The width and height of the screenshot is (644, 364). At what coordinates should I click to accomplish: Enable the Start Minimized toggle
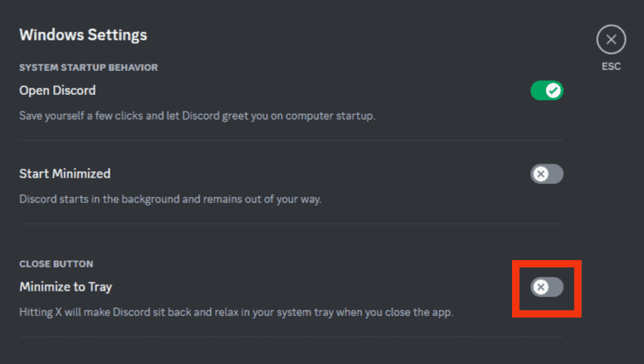(x=547, y=174)
